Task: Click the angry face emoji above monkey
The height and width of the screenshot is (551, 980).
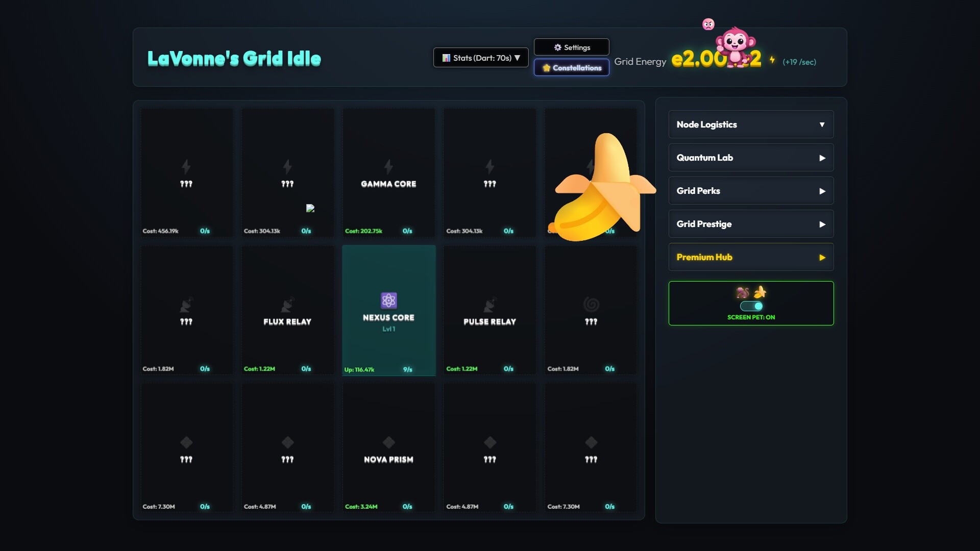Action: point(708,24)
